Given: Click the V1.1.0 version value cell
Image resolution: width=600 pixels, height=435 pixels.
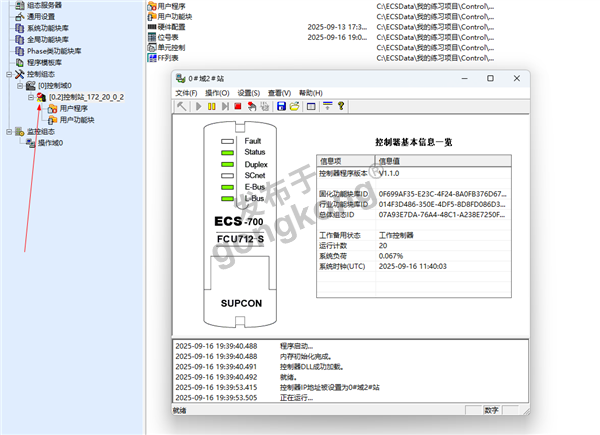Looking at the screenshot, I should click(x=443, y=173).
